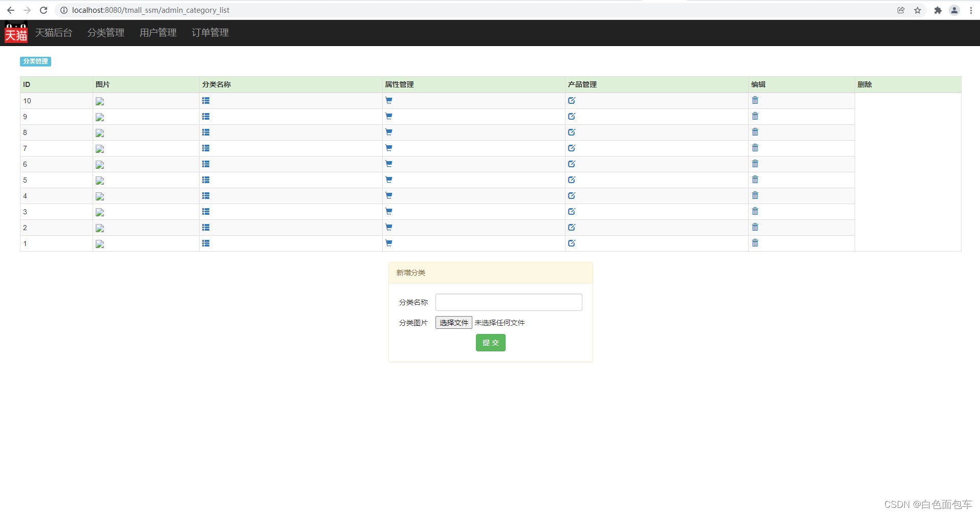Click the list icon in row ID 1

tap(206, 243)
